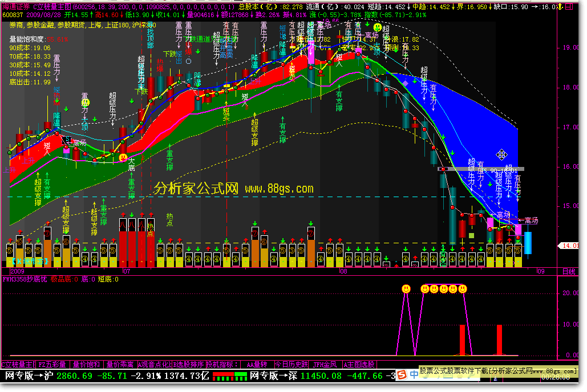Open the A主图选股 tab
This screenshot has width=587, height=392.
pyautogui.click(x=359, y=364)
